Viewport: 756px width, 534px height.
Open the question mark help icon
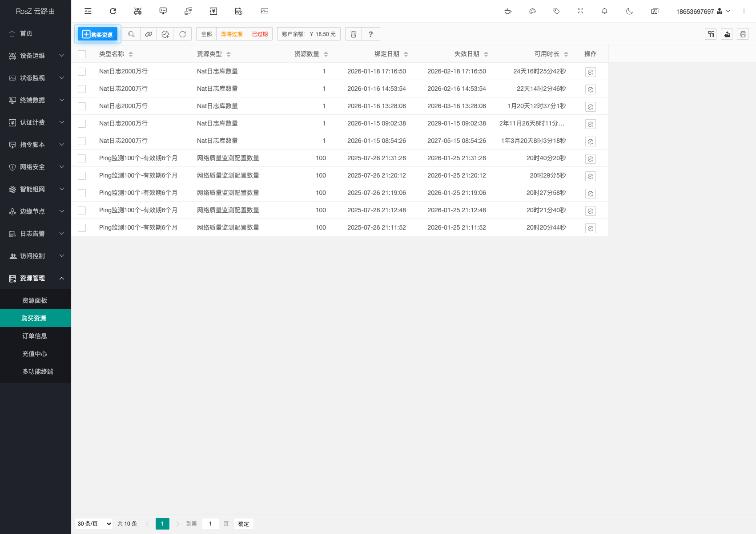370,34
